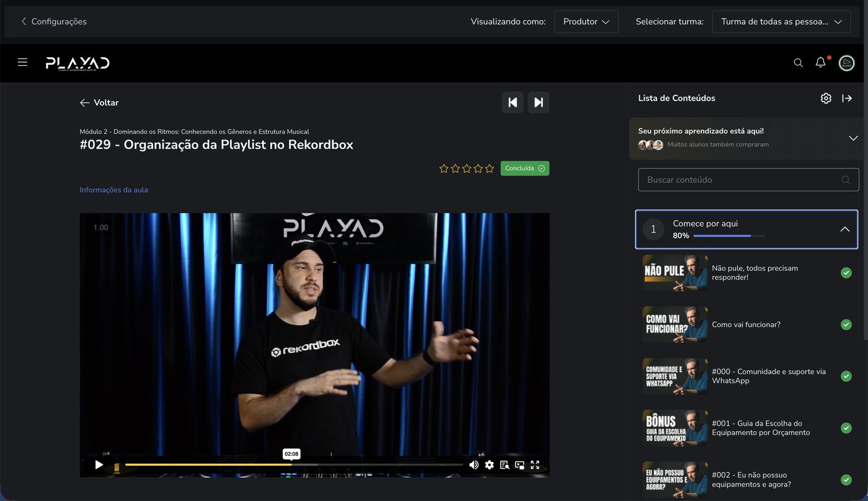The width and height of the screenshot is (868, 501).
Task: Click the 'Muitos alunos também compraram' avatars
Action: click(650, 144)
